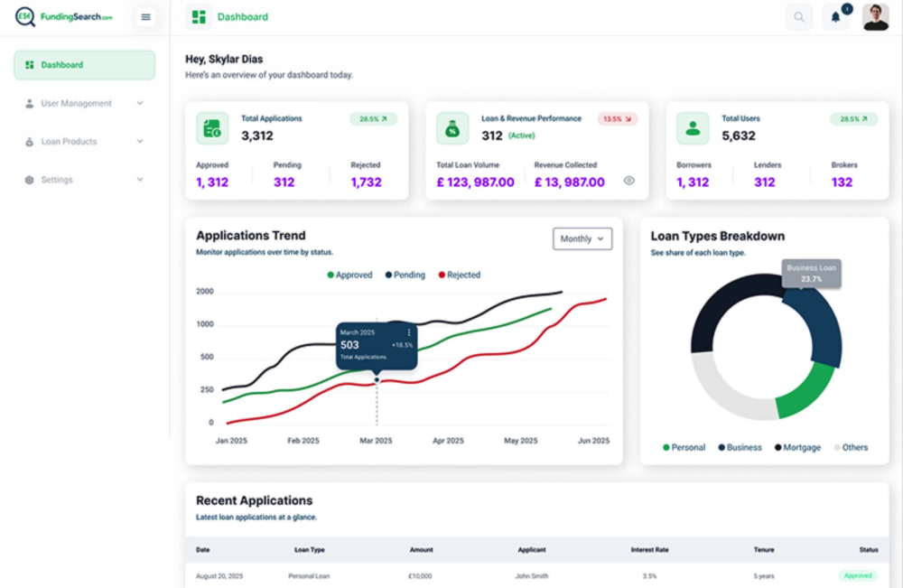Viewport: 903px width, 588px height.
Task: Sort by the Date column header
Action: click(202, 550)
